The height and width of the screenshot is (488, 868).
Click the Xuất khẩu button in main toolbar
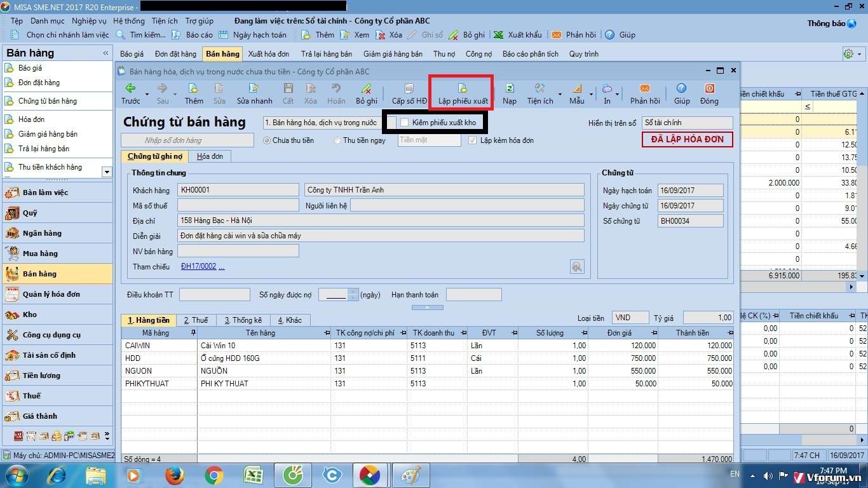coord(518,35)
